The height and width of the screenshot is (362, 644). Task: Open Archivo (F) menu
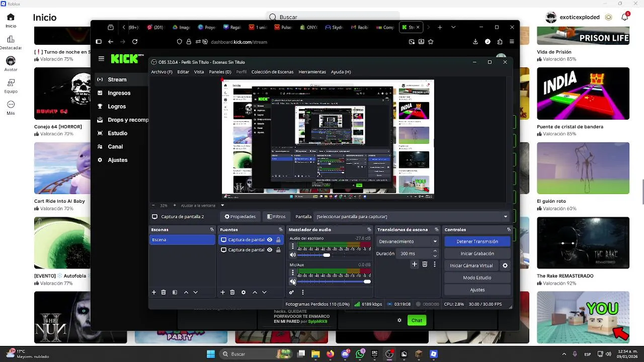click(162, 72)
